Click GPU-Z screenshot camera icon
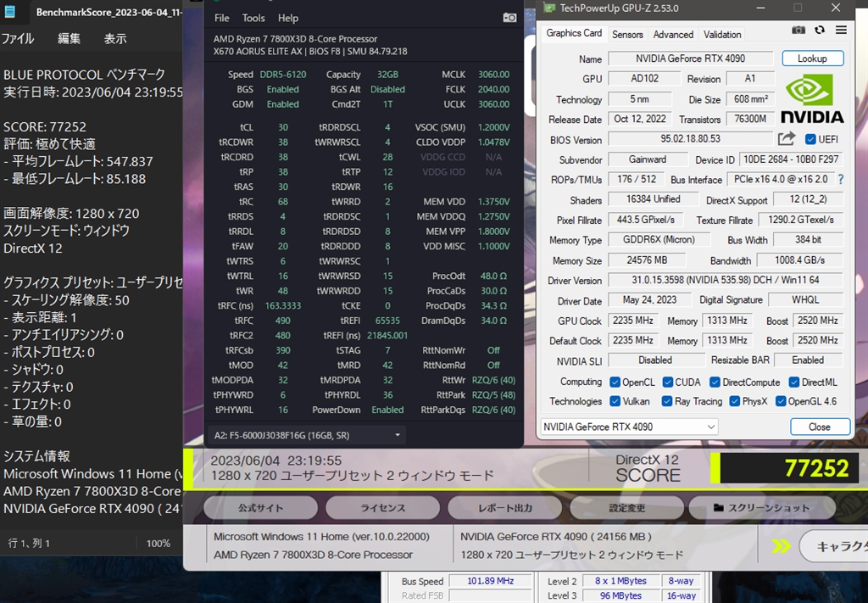Viewport: 868px width, 603px height. (x=798, y=30)
